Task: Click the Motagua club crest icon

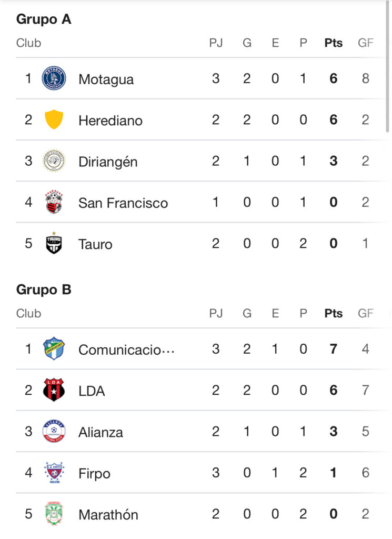Action: click(x=54, y=79)
